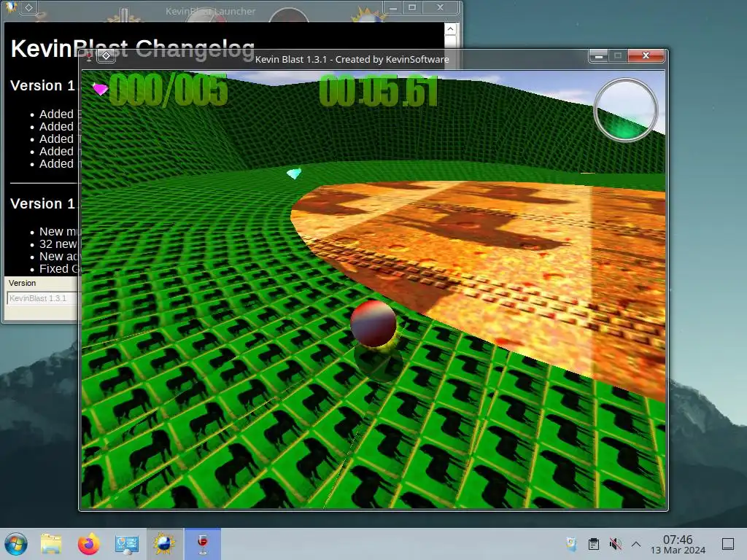Viewport: 747px width, 560px height.
Task: Click the diamond button on Kevin Blast title bar
Action: 107,56
